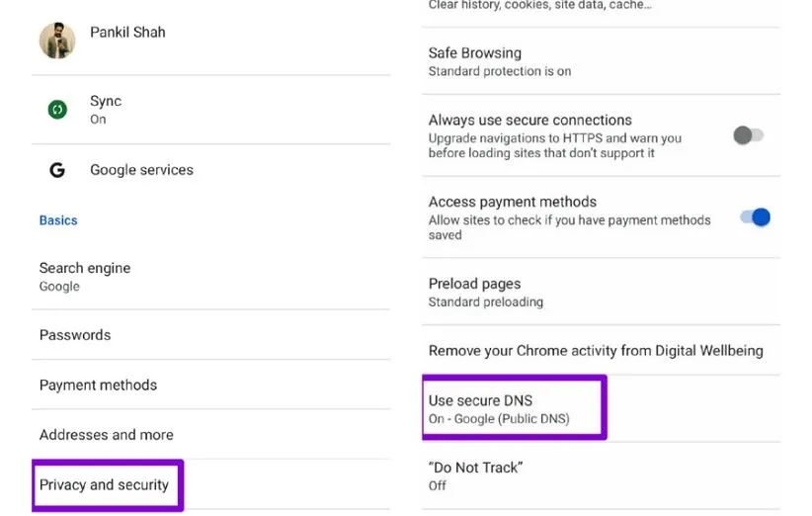Open "Do Not Track" setting
Viewport: 812px width, 516px height.
tap(474, 475)
